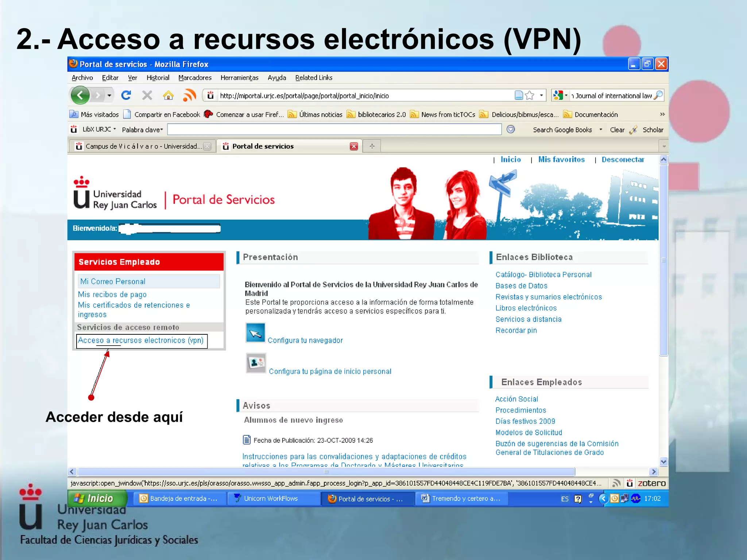
Task: Click the page feed icon in address bar
Action: tap(519, 96)
